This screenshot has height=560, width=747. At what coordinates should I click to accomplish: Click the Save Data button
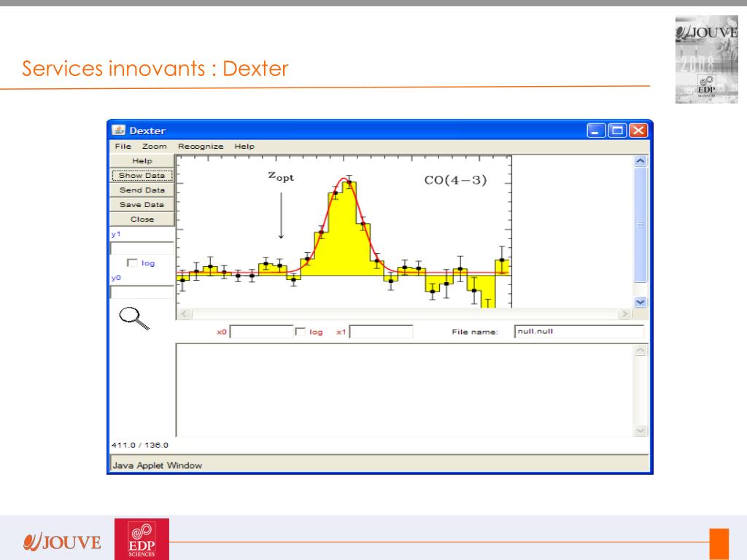[142, 205]
